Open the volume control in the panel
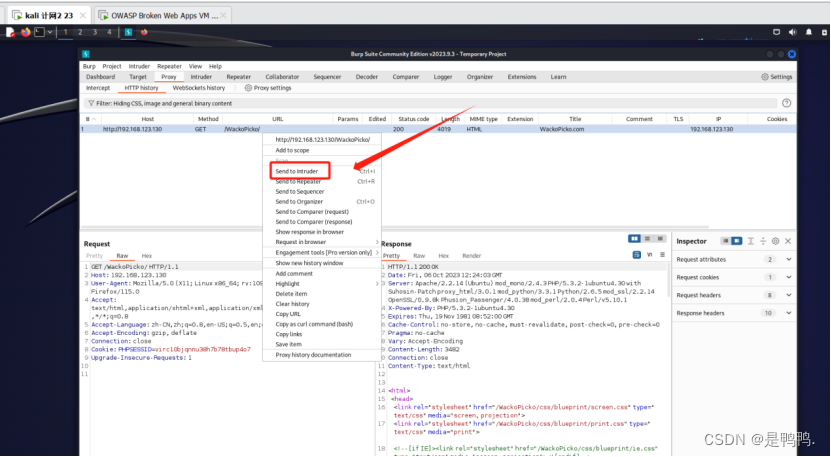 point(792,32)
